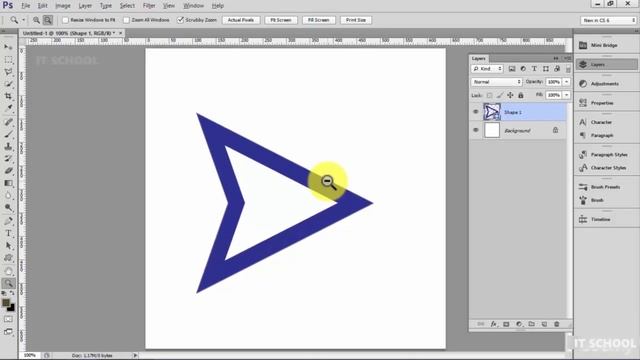Open the Window menu
Screen dimensions: 640x360
tap(193, 6)
